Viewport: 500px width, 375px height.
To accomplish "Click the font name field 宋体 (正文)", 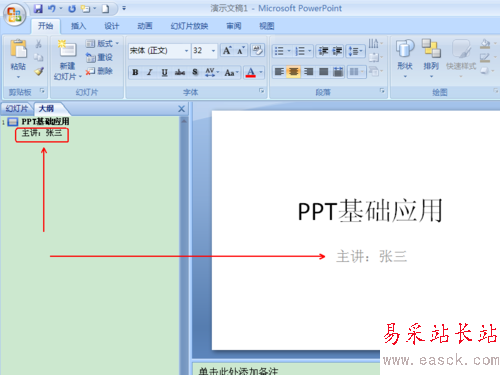I will coord(156,51).
